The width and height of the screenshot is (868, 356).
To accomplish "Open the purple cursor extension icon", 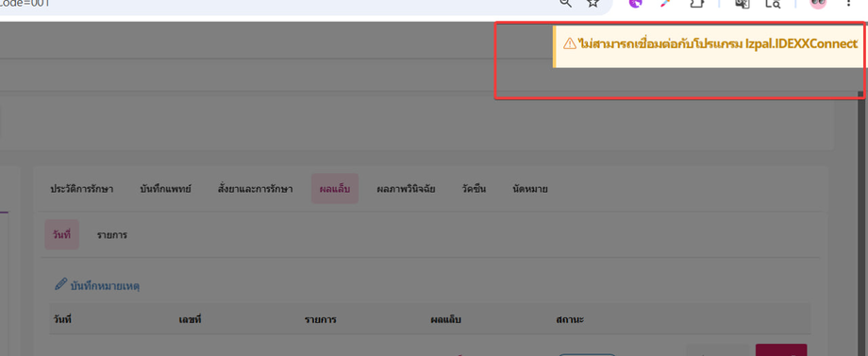I will coord(636,4).
